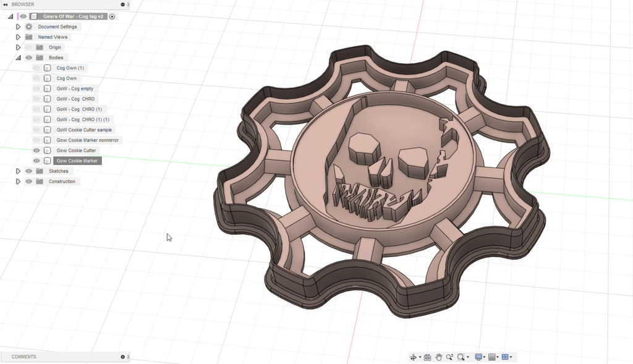Activate the Fit zoom window tool
Screen dimensions: 633x364
pos(461,357)
